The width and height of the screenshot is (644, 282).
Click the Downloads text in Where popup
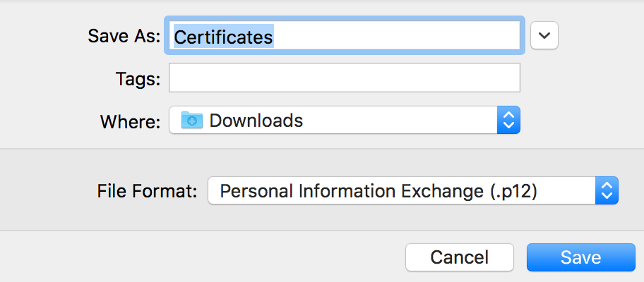coord(256,121)
